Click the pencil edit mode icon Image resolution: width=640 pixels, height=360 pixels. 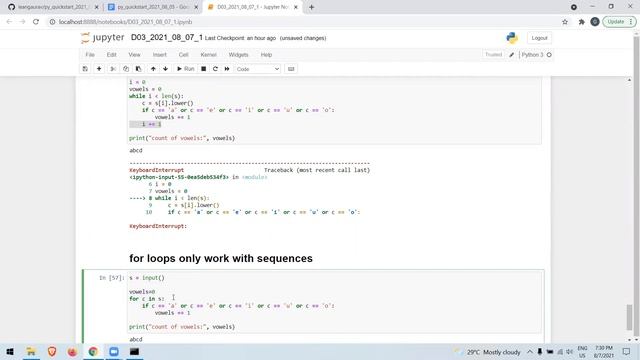pyautogui.click(x=511, y=55)
